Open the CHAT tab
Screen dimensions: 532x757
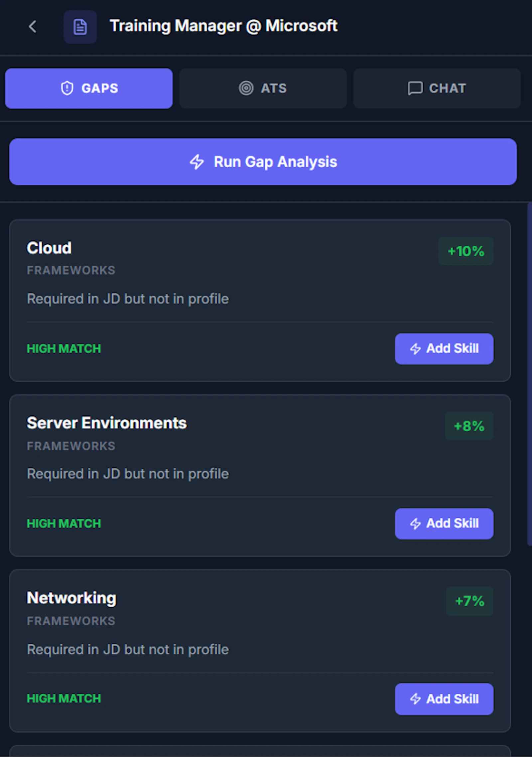point(437,88)
